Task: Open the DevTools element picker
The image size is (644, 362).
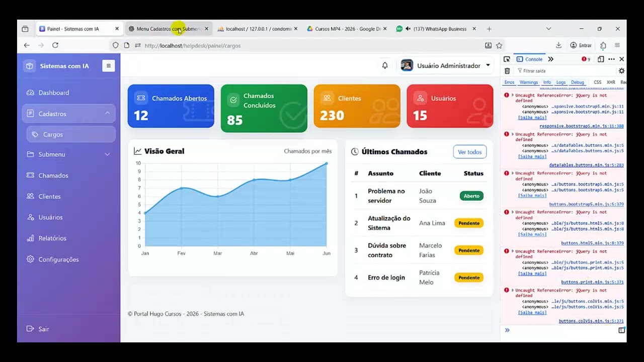Action: pos(507,59)
